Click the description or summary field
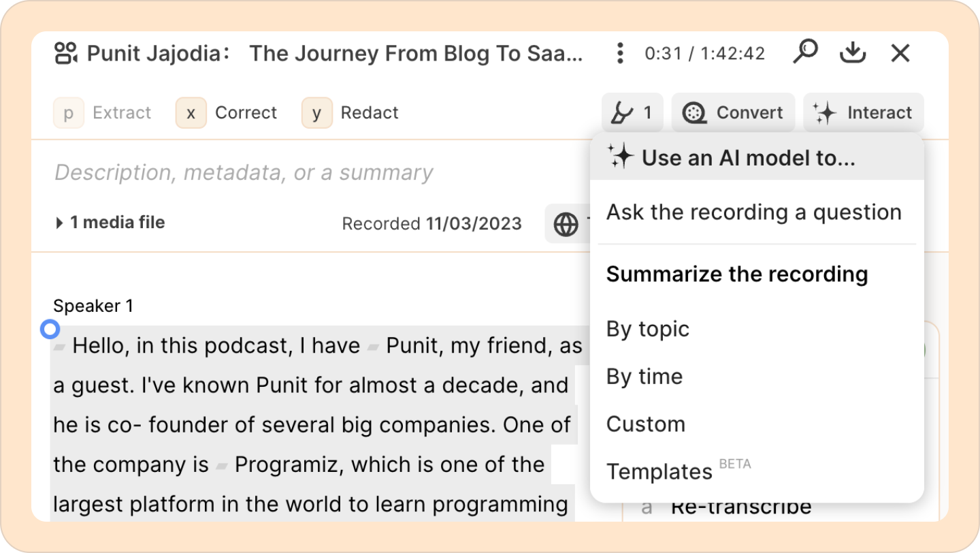The image size is (980, 553). [244, 173]
